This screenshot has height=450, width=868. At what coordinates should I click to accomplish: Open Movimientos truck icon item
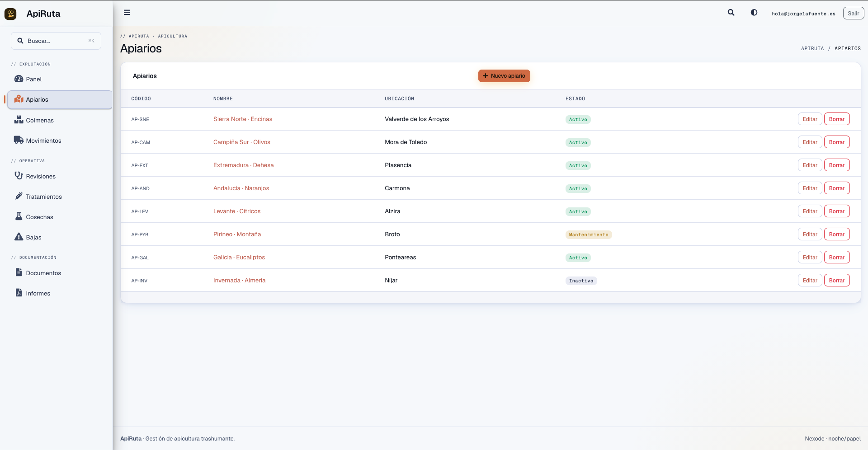(x=19, y=140)
